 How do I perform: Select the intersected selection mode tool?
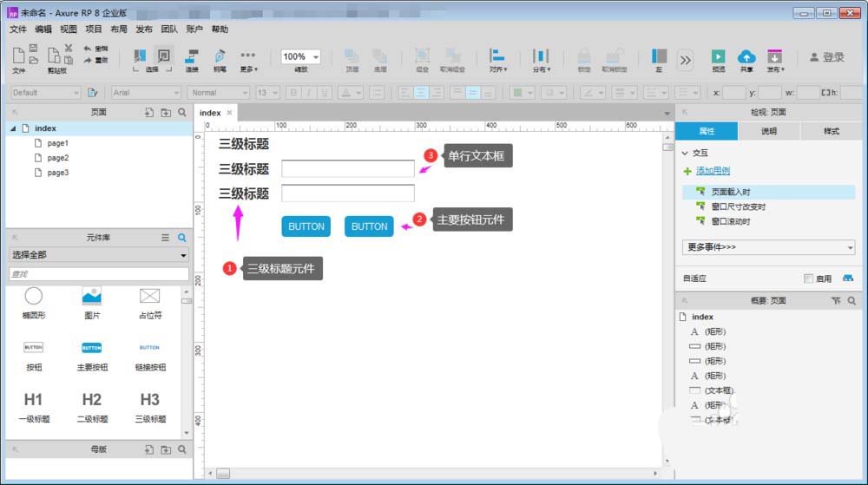point(140,56)
